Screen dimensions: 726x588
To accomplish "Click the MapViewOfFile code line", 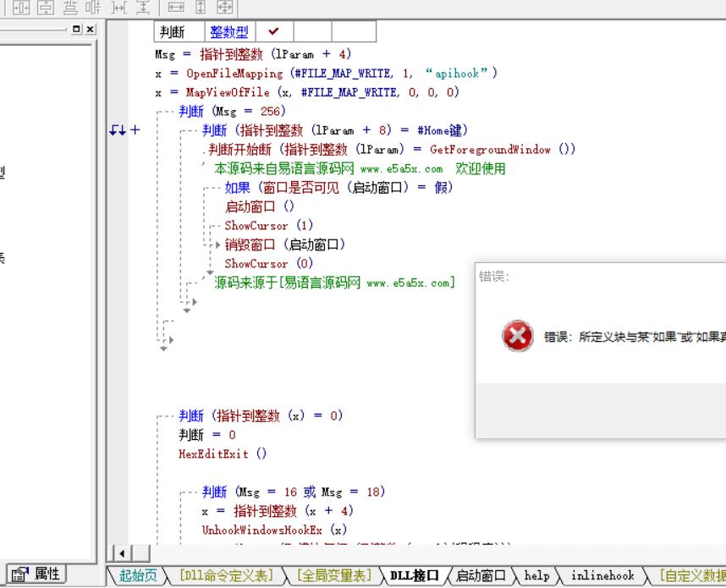I will pyautogui.click(x=307, y=92).
